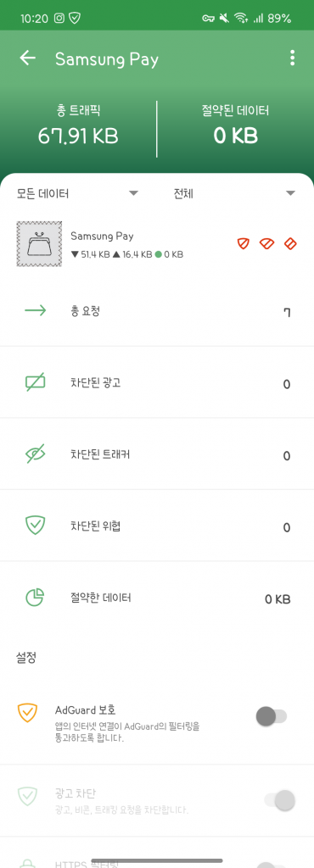Screen dimensions: 314x868
Task: Tap the 절약된 데이터 0 KB summary
Action: 235,127
